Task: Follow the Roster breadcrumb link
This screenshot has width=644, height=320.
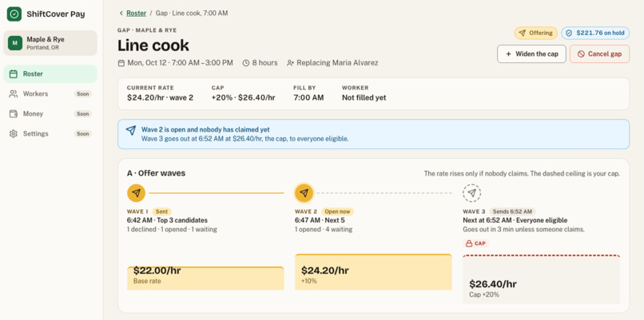Action: 137,13
